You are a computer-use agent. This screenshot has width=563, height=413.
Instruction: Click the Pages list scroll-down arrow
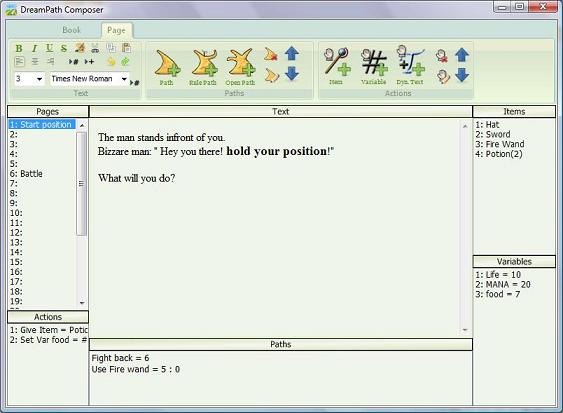pyautogui.click(x=82, y=303)
